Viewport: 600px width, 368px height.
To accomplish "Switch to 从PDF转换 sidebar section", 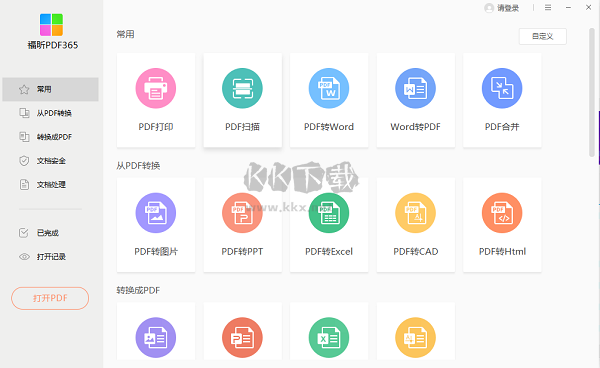I will tap(50, 113).
